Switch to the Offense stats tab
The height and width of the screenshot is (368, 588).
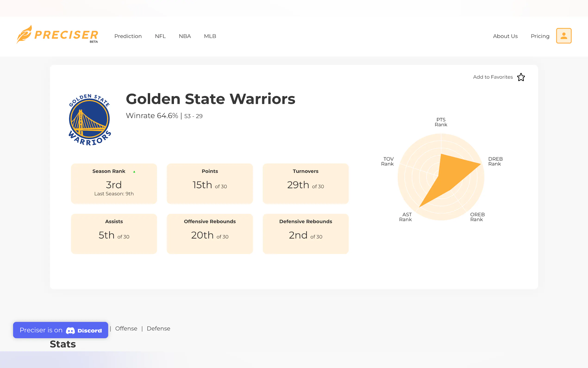coord(126,328)
